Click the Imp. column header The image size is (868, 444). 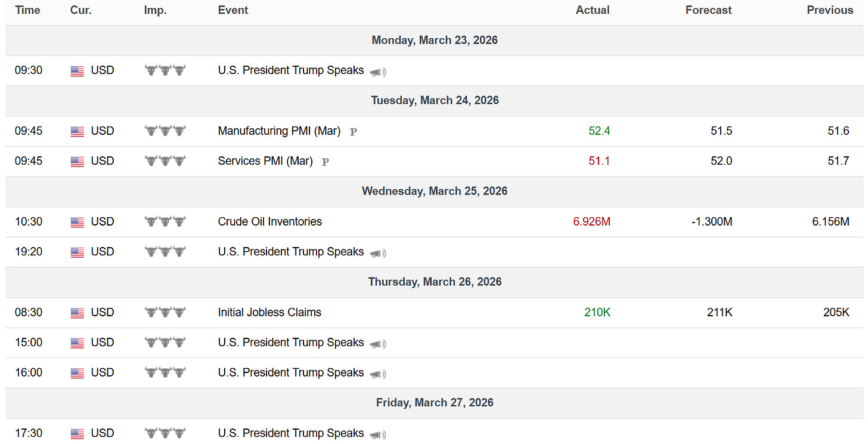[155, 10]
